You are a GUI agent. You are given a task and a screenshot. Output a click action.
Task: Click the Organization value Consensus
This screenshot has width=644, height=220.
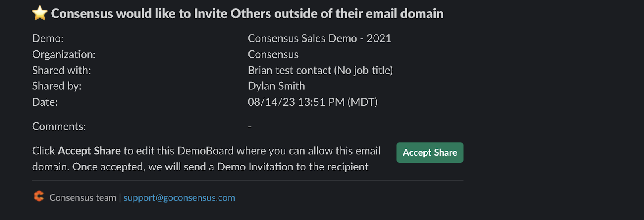[x=273, y=54]
